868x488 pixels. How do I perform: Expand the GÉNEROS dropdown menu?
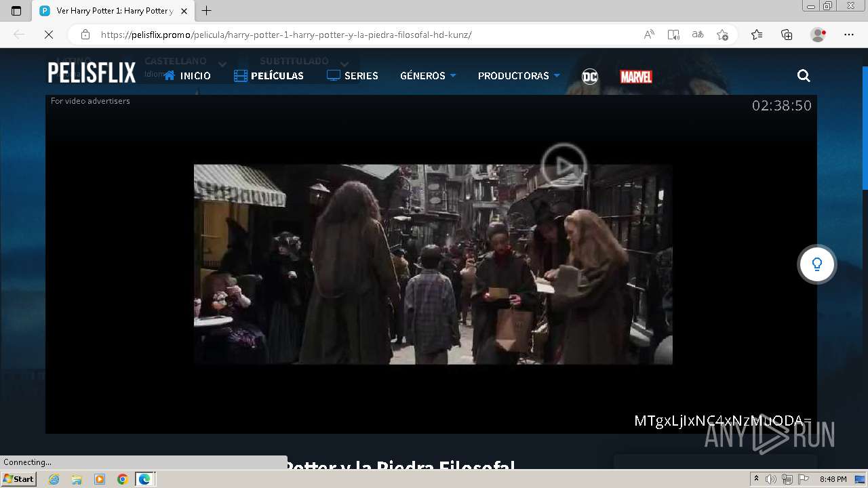click(428, 76)
